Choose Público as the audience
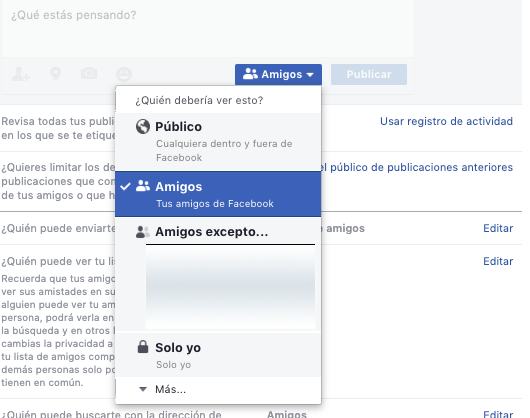530x418 pixels. (x=218, y=142)
